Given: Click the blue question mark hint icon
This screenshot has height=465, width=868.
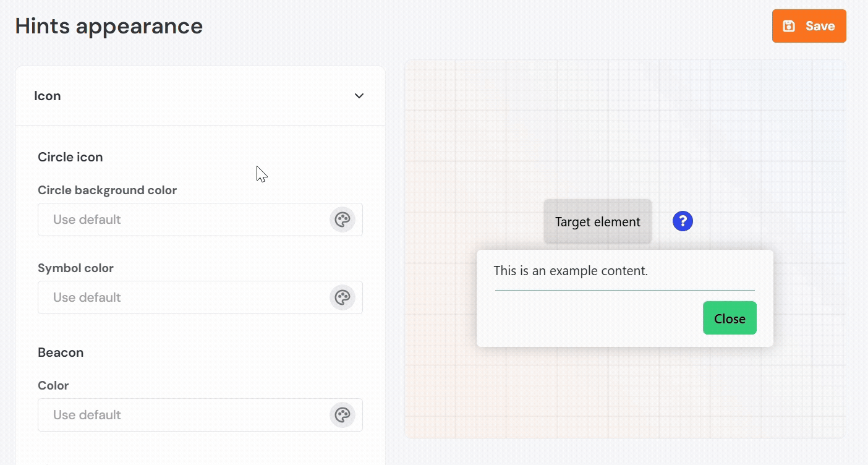Looking at the screenshot, I should click(x=683, y=221).
